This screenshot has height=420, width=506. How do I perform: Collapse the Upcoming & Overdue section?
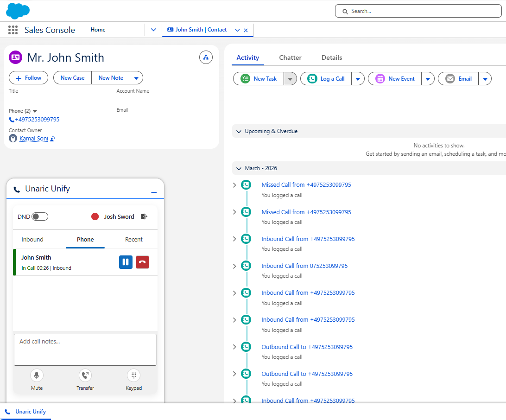pos(239,131)
